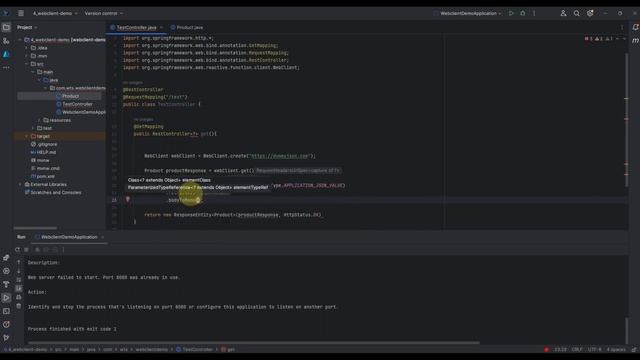Switch to Product.java editor tab

(187, 27)
